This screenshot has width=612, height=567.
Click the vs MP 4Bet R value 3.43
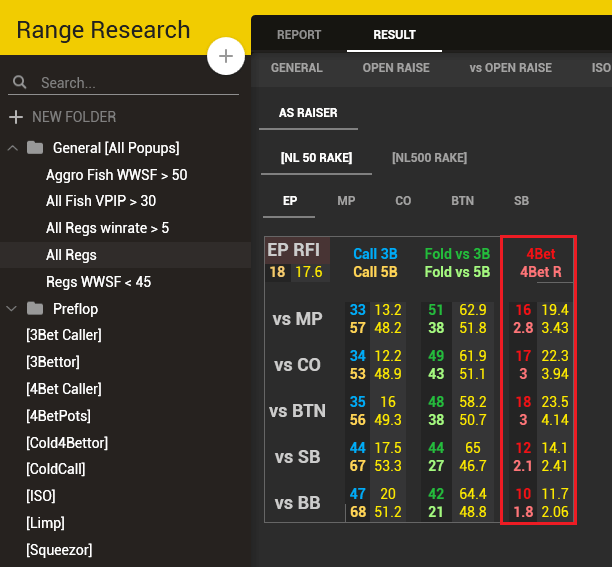tap(555, 328)
